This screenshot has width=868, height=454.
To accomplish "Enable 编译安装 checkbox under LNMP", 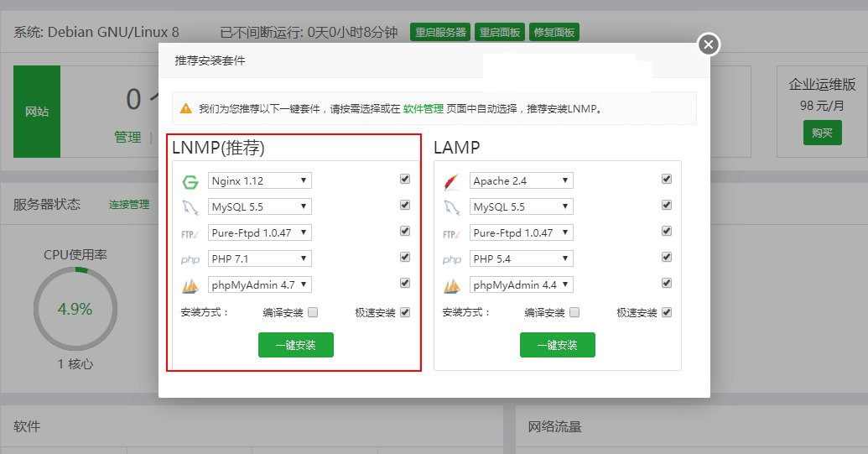I will [x=313, y=312].
